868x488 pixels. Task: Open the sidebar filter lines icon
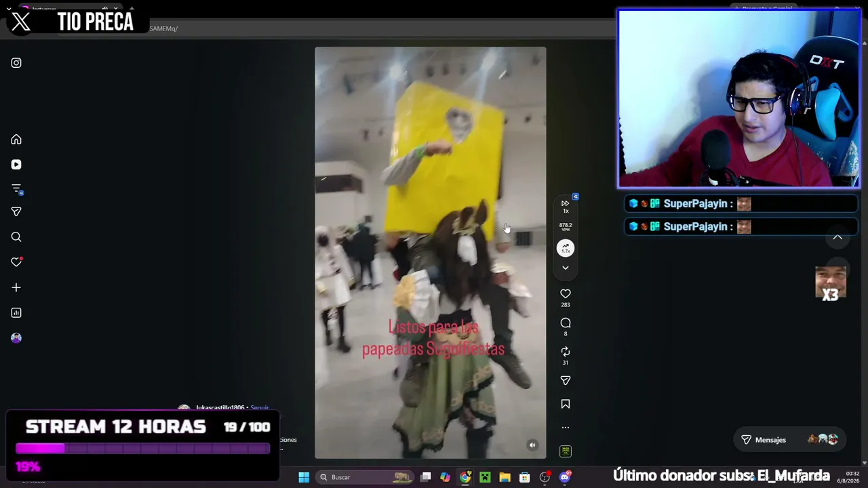pos(16,189)
